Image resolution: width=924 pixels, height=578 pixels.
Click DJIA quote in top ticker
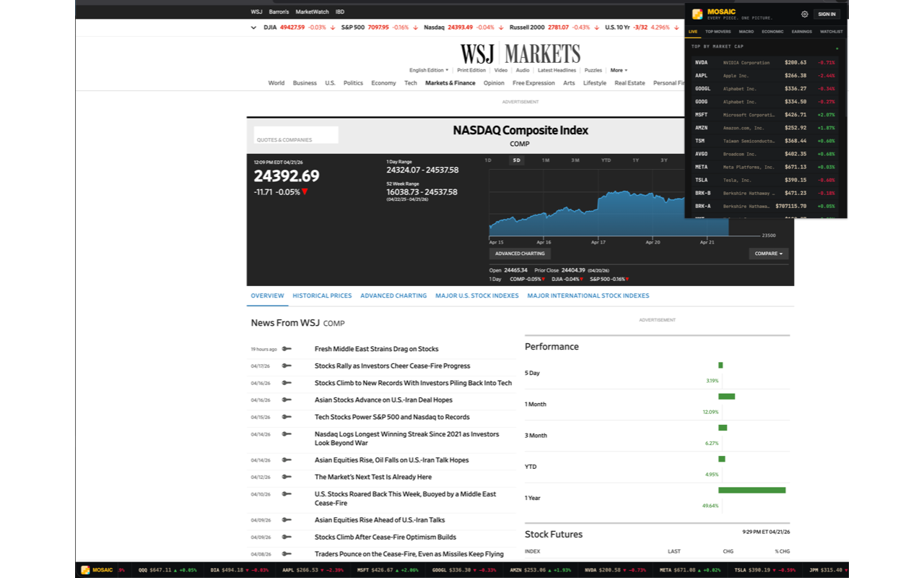coord(299,27)
